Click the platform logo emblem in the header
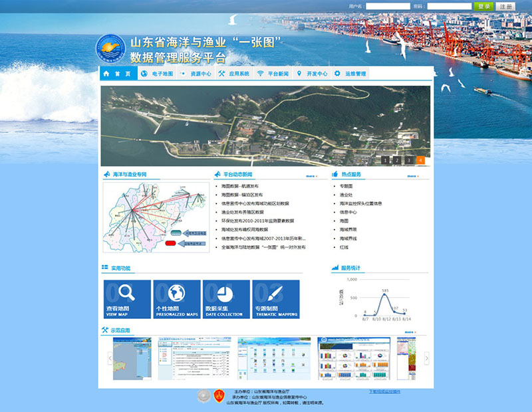This screenshot has height=412, width=532. tap(110, 49)
